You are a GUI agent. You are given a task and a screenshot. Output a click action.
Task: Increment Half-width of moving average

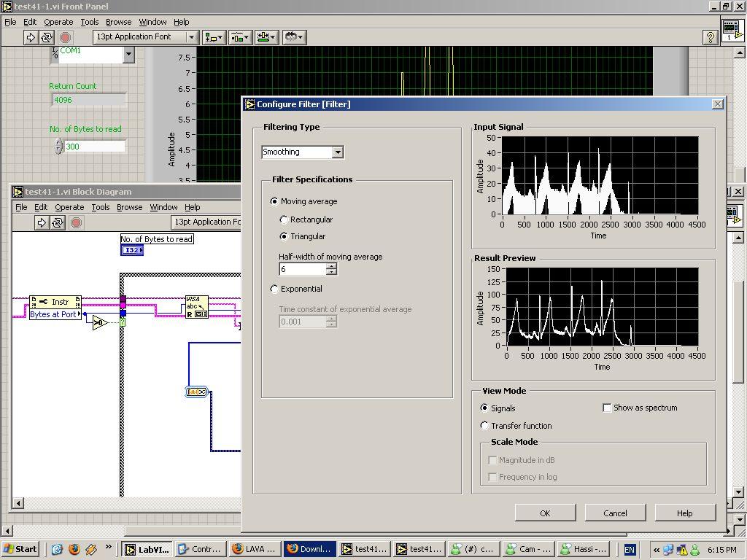332,265
